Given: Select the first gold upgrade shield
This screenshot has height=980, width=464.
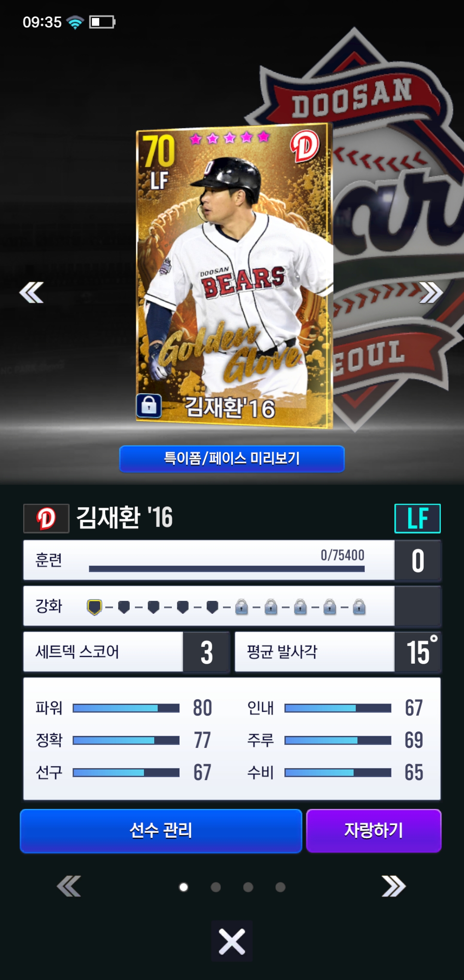Looking at the screenshot, I should [95, 607].
